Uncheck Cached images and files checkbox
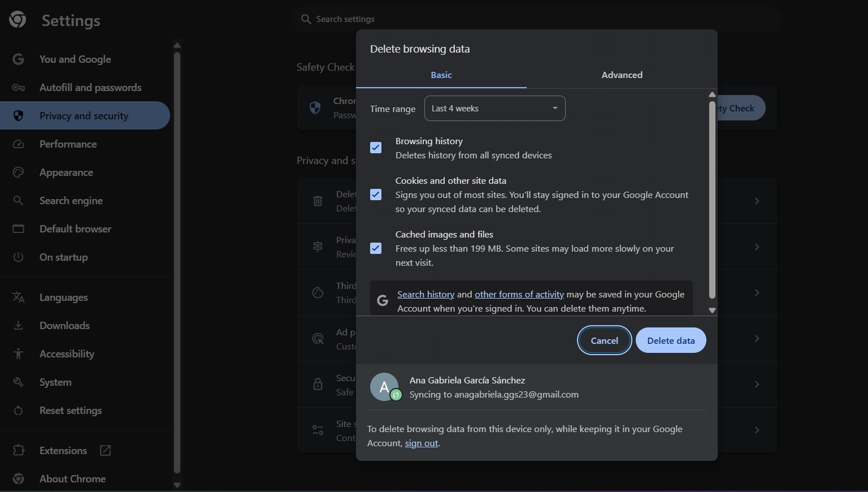 click(376, 248)
